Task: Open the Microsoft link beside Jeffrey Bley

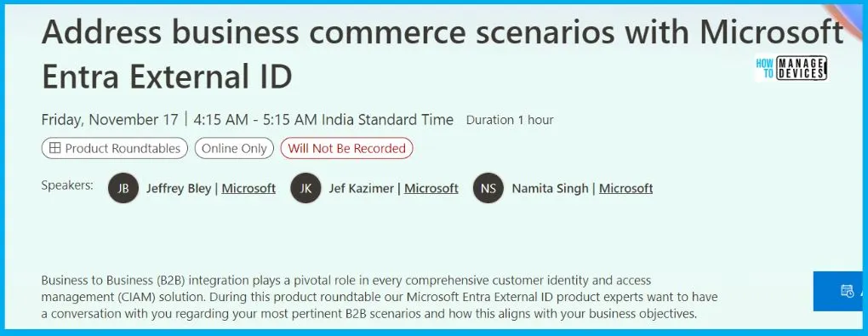Action: point(248,188)
